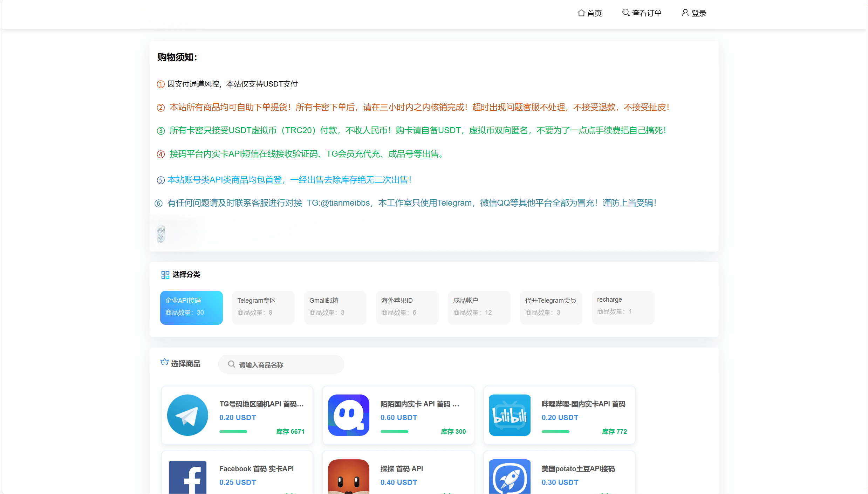This screenshot has width=868, height=494.
Task: Click the crown icon beside 选择商品
Action: click(x=164, y=362)
